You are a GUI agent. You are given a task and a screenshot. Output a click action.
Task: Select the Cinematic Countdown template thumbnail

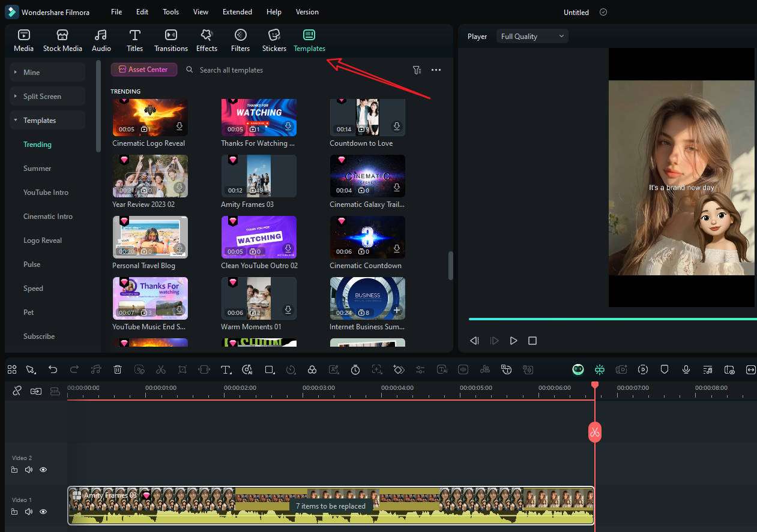pyautogui.click(x=367, y=237)
